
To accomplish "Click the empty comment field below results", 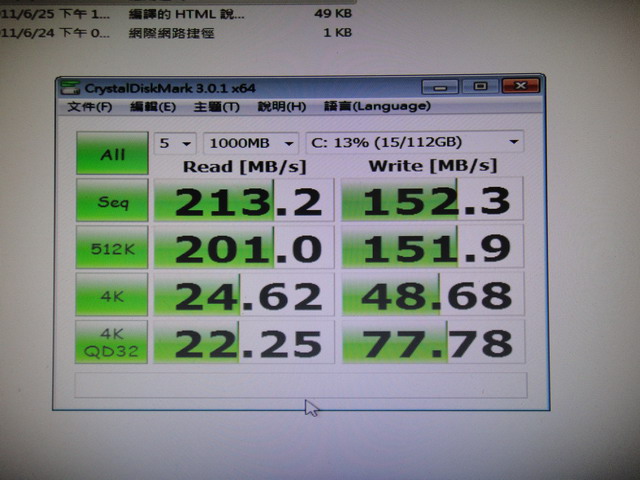I will tap(301, 384).
